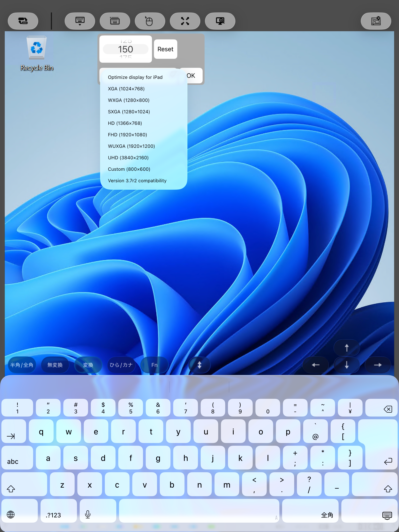Choose WXGA (1280×800) resolution
Viewport: 399px width, 532px height.
tap(144, 100)
